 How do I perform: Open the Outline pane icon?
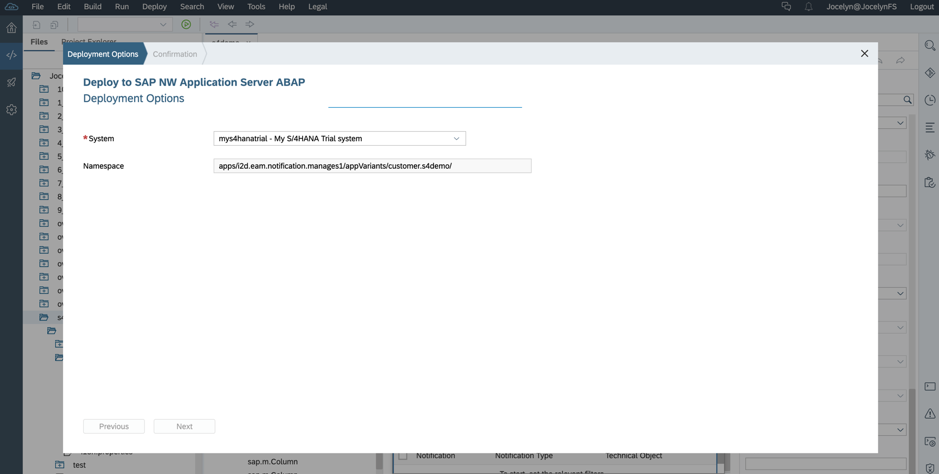click(x=929, y=127)
